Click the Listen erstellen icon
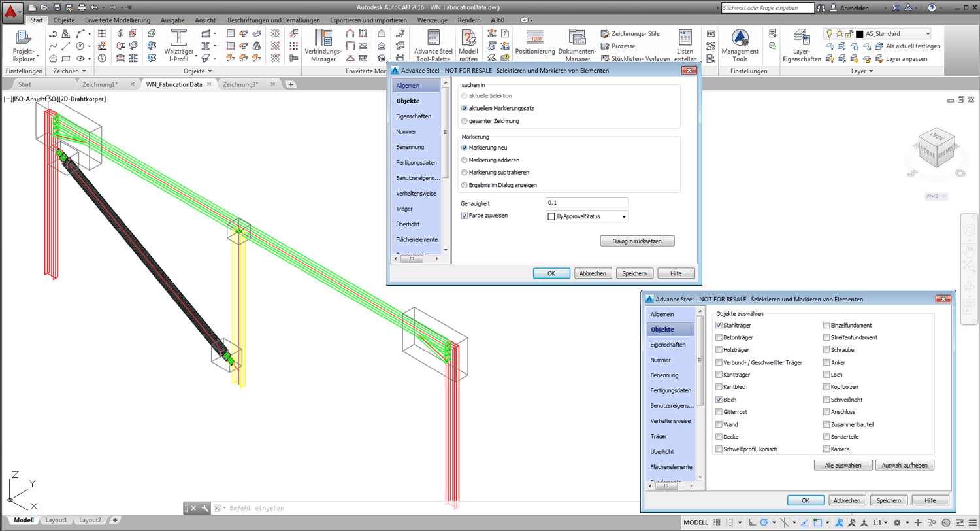Image resolution: width=980 pixels, height=531 pixels. coord(685,38)
